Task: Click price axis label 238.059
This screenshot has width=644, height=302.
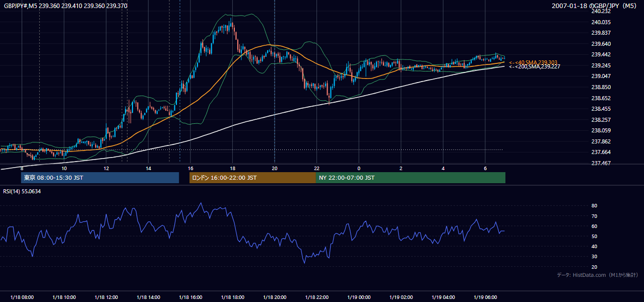Action: 601,130
